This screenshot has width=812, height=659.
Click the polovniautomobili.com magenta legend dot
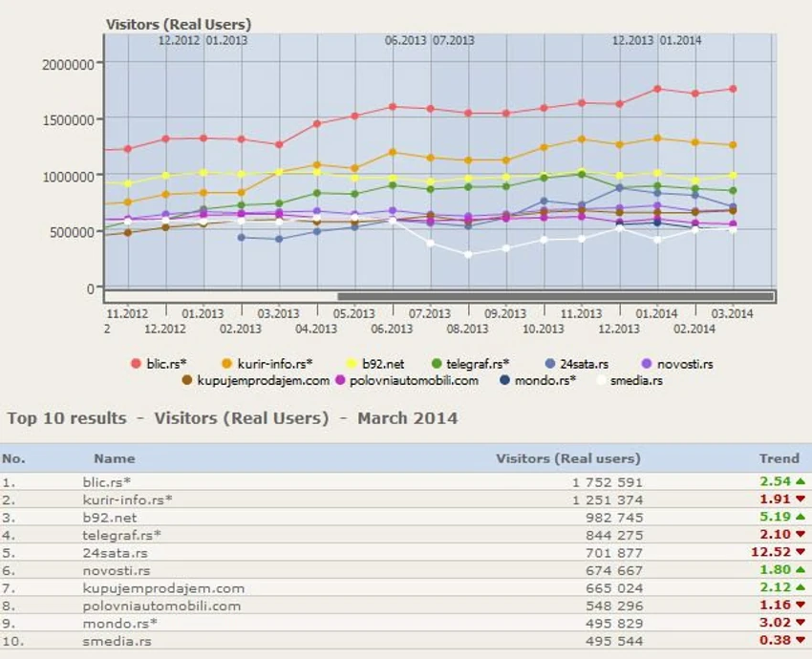(x=340, y=380)
